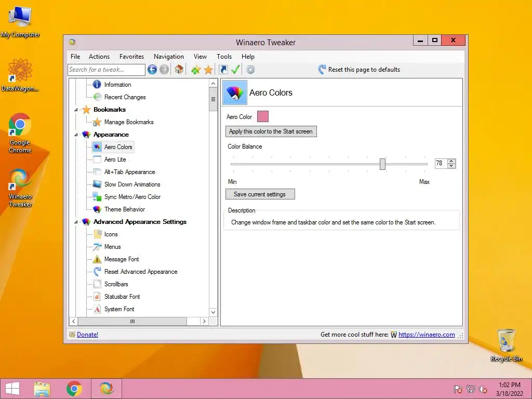Open the https://winaero.com link
The width and height of the screenshot is (532, 399).
[x=427, y=335]
